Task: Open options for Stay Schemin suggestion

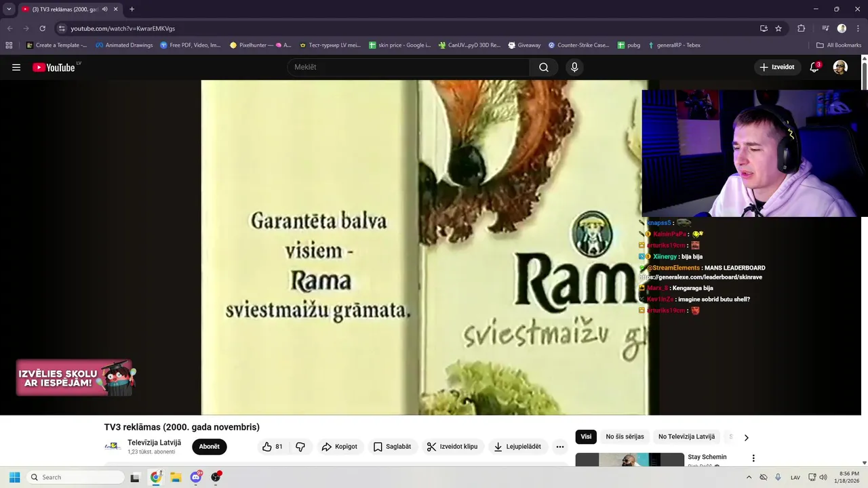Action: [753, 458]
